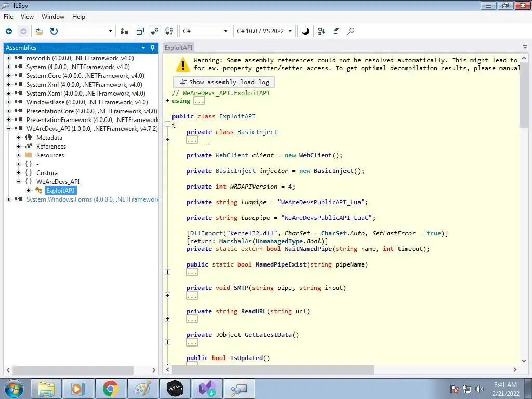Click the code view vertical scrollbar thumb

click(x=524, y=94)
